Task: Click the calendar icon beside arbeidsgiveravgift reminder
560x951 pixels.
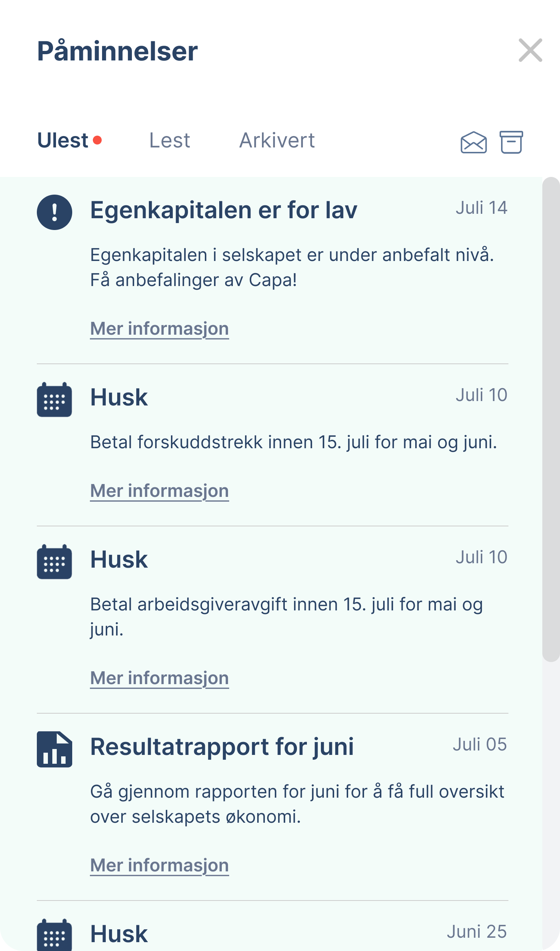Action: click(x=54, y=562)
